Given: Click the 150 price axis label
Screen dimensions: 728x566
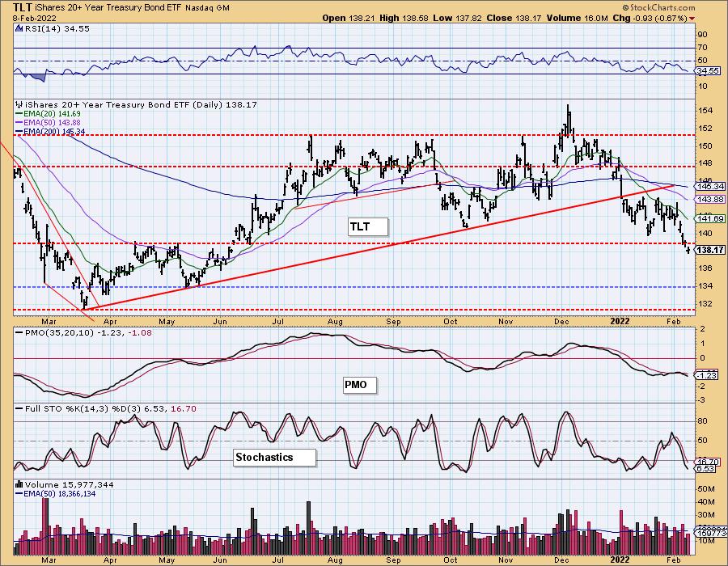Looking at the screenshot, I should pyautogui.click(x=705, y=146).
